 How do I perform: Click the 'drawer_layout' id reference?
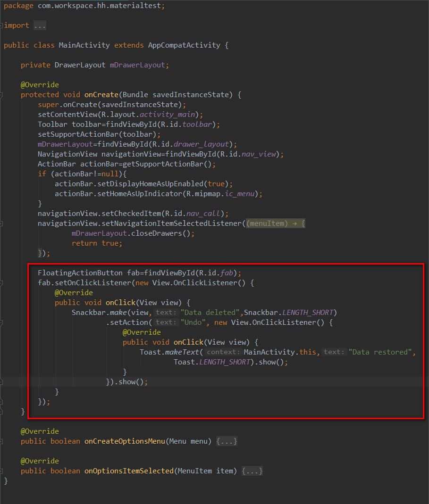(201, 144)
